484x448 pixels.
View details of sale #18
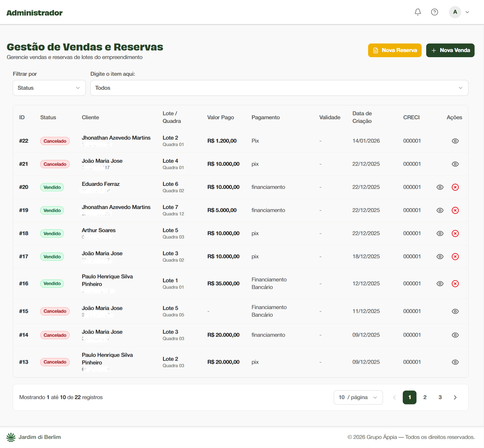[x=440, y=233]
